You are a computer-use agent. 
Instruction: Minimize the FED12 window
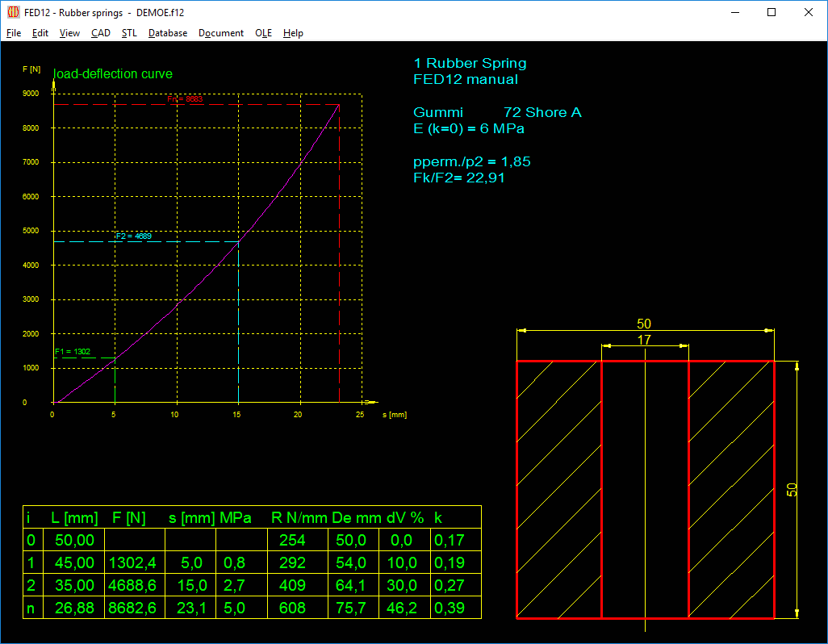(734, 12)
